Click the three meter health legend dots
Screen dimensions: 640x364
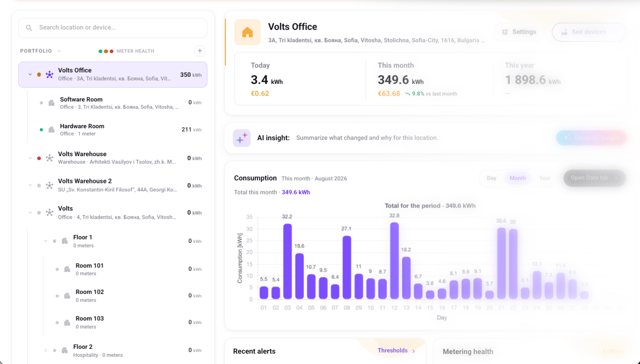106,51
